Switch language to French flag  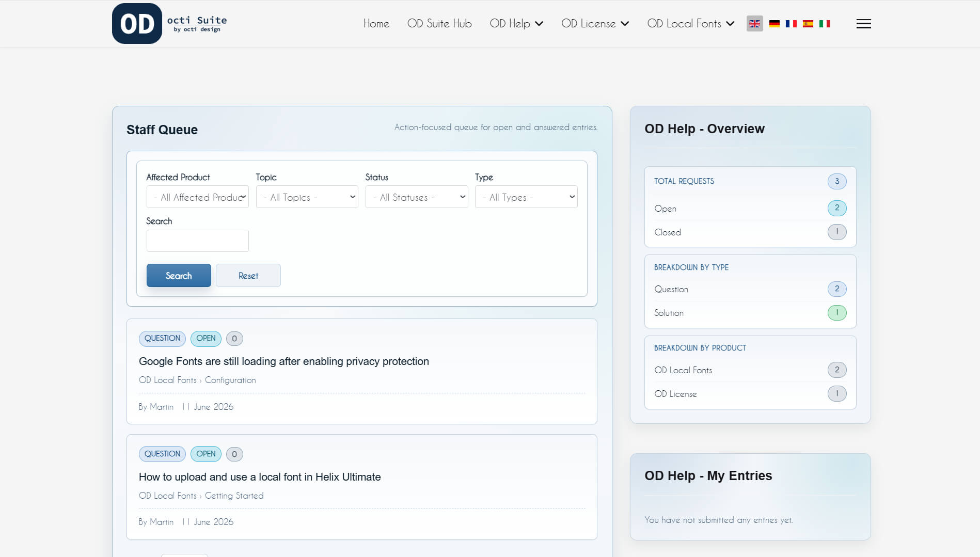pos(791,24)
